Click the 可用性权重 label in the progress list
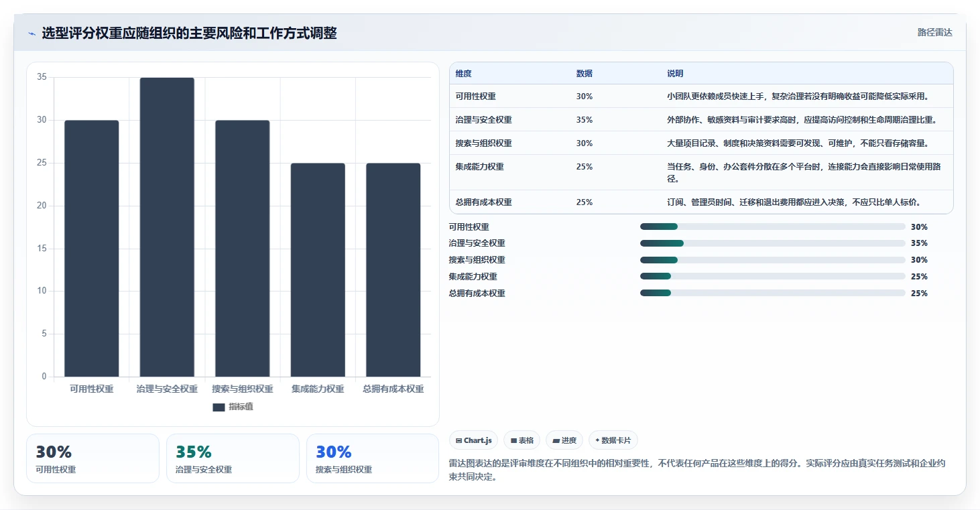 (x=469, y=227)
